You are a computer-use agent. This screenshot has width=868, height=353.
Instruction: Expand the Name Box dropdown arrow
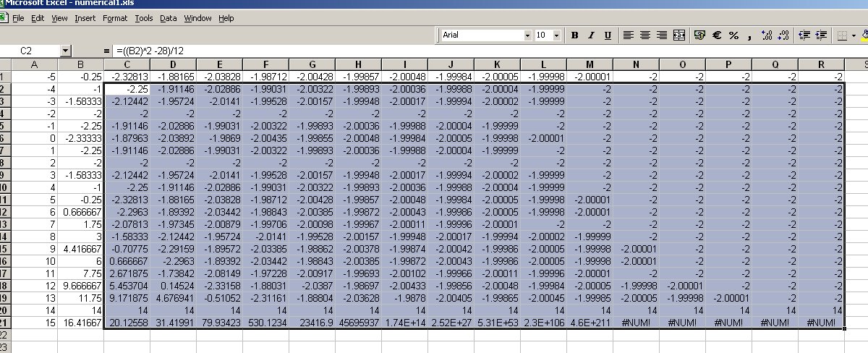66,51
